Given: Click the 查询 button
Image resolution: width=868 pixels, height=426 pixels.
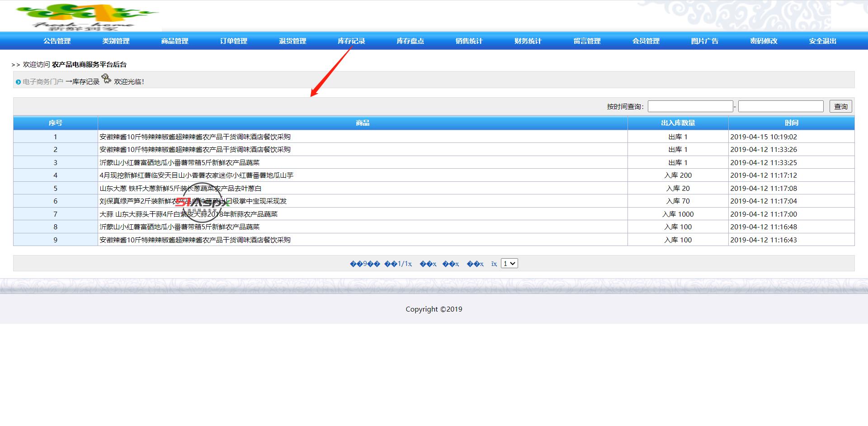Looking at the screenshot, I should [x=841, y=106].
